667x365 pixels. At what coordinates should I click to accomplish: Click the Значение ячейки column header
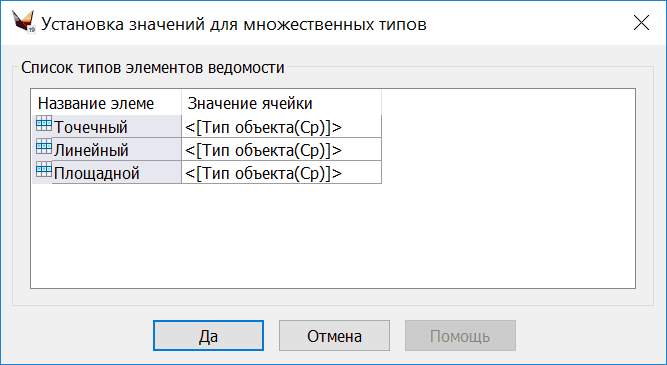point(281,103)
